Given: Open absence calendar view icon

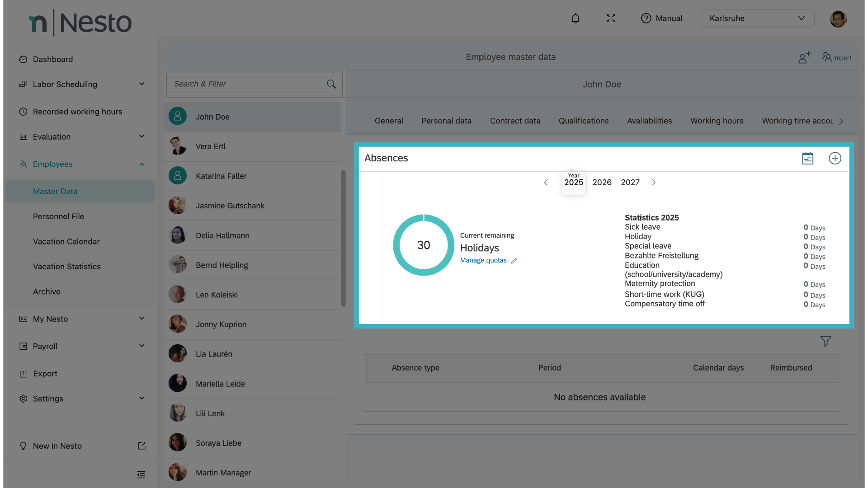Looking at the screenshot, I should [807, 158].
